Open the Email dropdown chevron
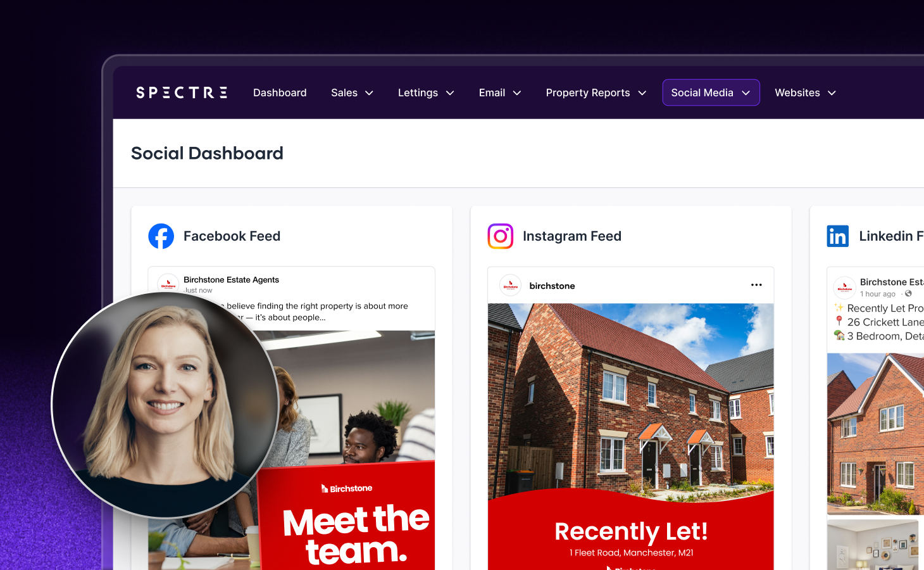 point(517,92)
